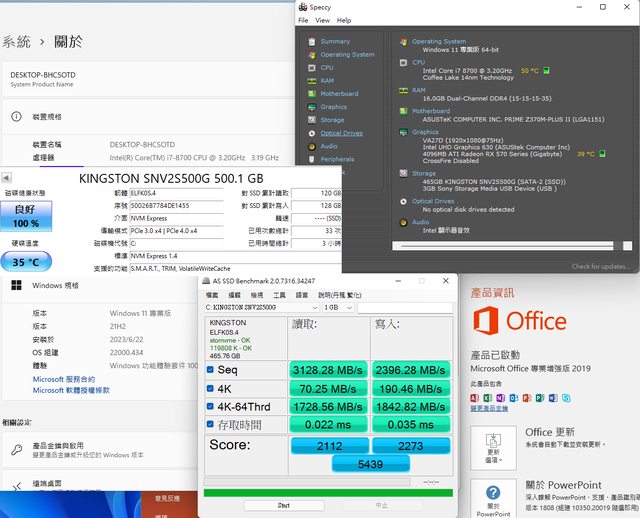Open the Help menu in Speccy
The image size is (640, 518).
pos(343,20)
